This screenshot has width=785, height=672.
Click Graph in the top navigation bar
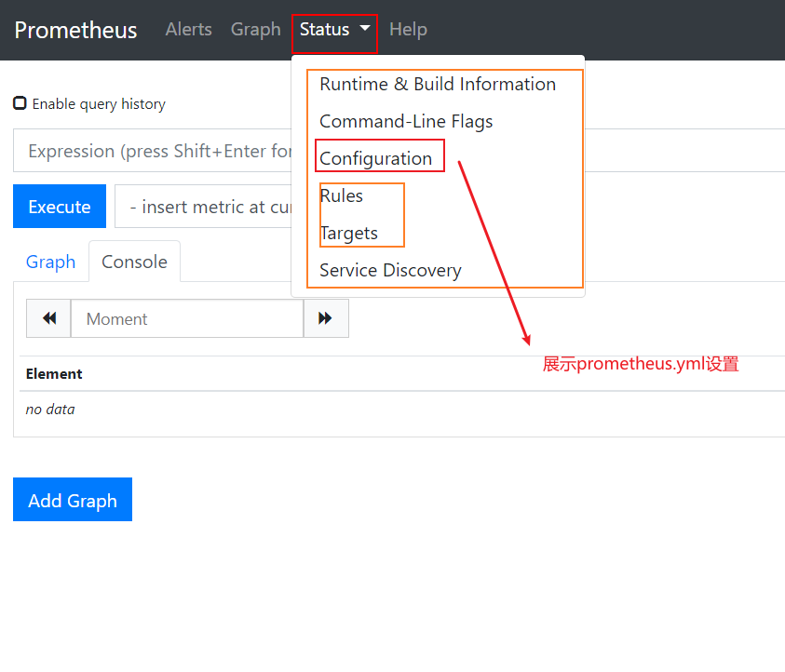click(x=255, y=30)
